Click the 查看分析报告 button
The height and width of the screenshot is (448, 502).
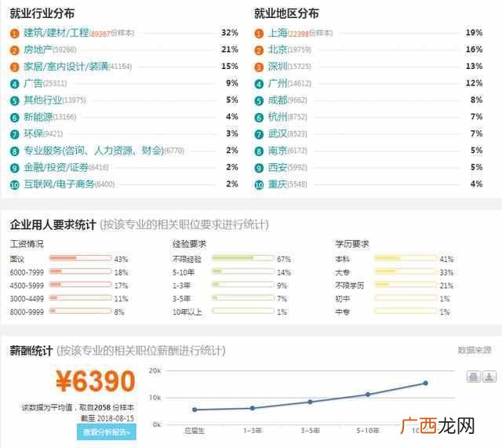click(x=107, y=432)
